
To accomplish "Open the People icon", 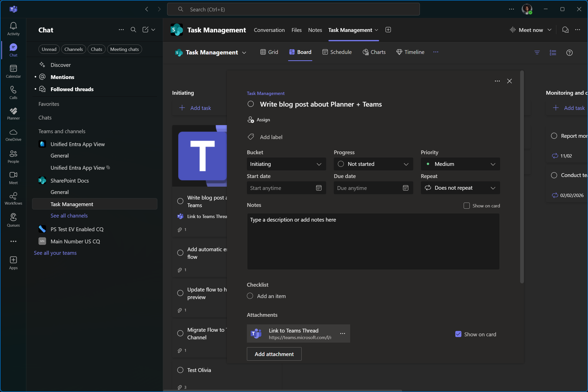I will click(x=13, y=153).
